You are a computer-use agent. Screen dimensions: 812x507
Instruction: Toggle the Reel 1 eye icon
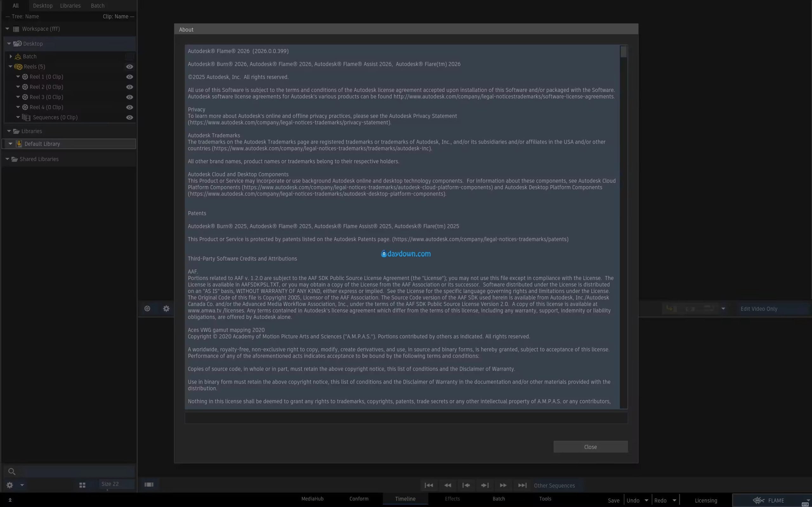129,77
